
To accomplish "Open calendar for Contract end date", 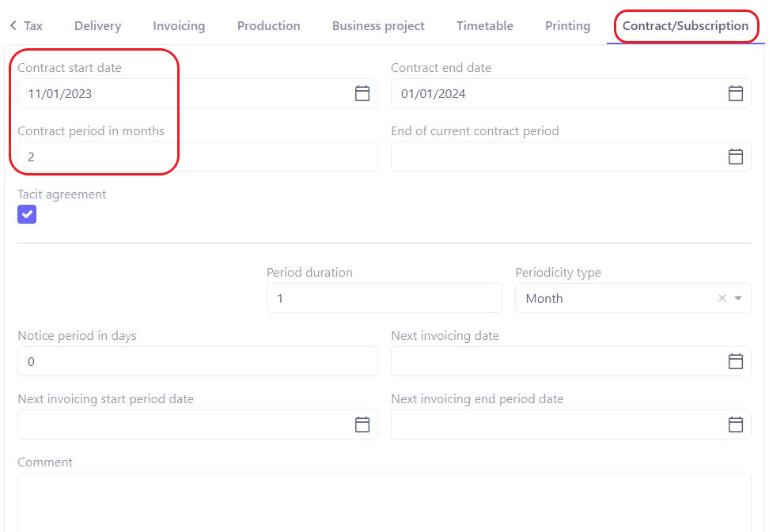I will 736,93.
